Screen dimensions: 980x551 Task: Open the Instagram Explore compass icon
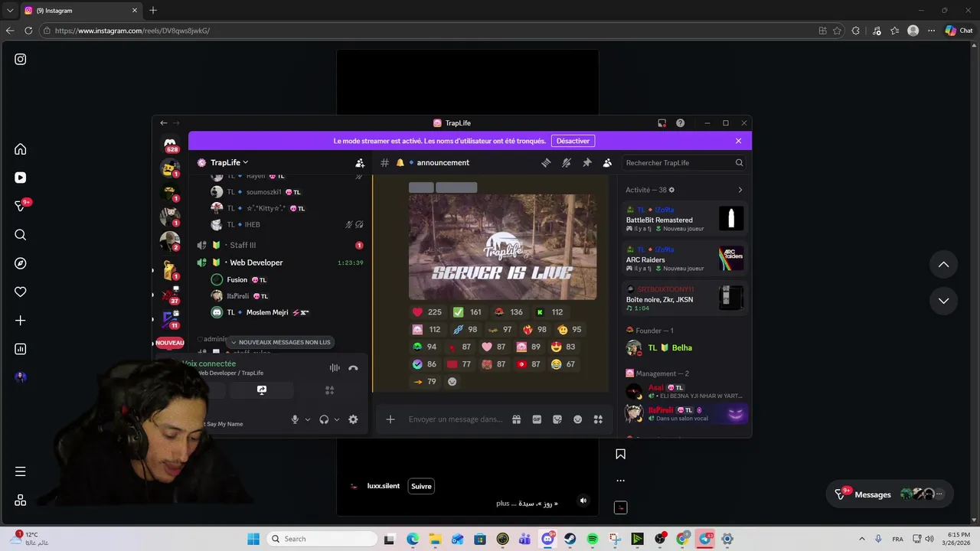pyautogui.click(x=21, y=263)
